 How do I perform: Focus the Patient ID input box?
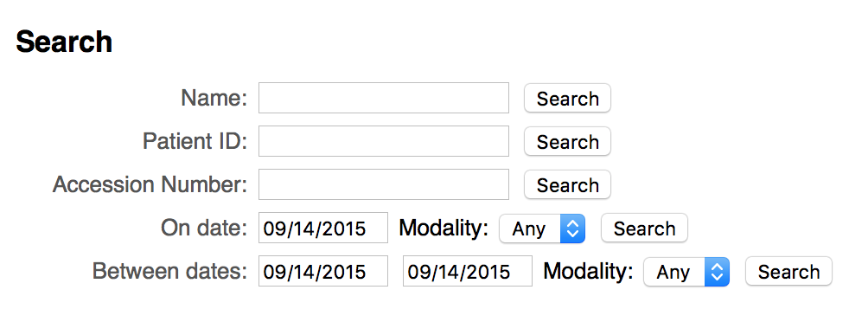[384, 141]
